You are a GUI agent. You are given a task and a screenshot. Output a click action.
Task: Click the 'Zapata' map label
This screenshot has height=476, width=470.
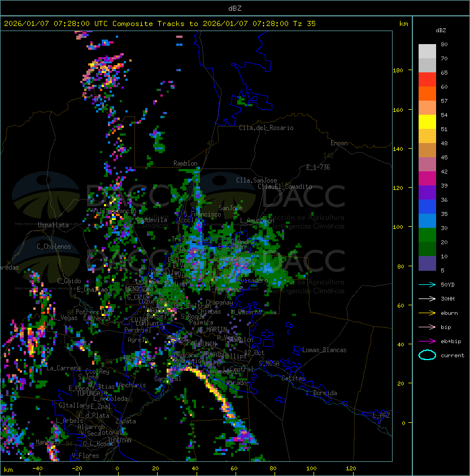(125, 421)
